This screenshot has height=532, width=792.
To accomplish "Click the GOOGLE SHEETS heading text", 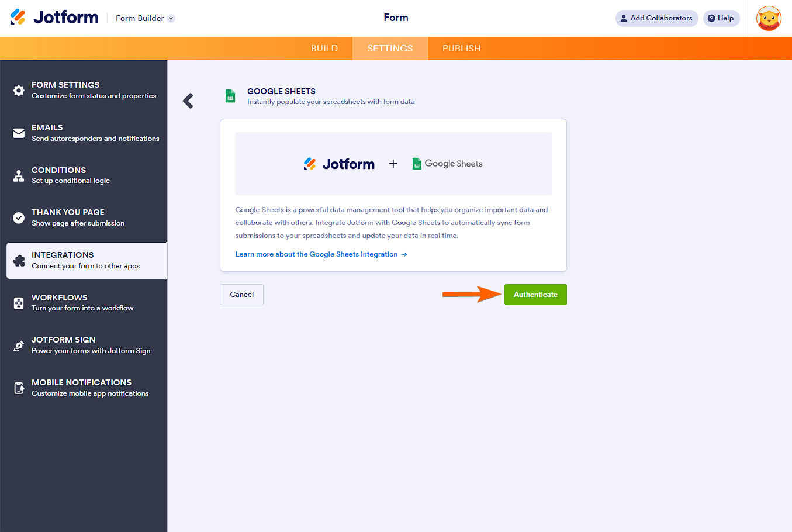I will tap(281, 91).
